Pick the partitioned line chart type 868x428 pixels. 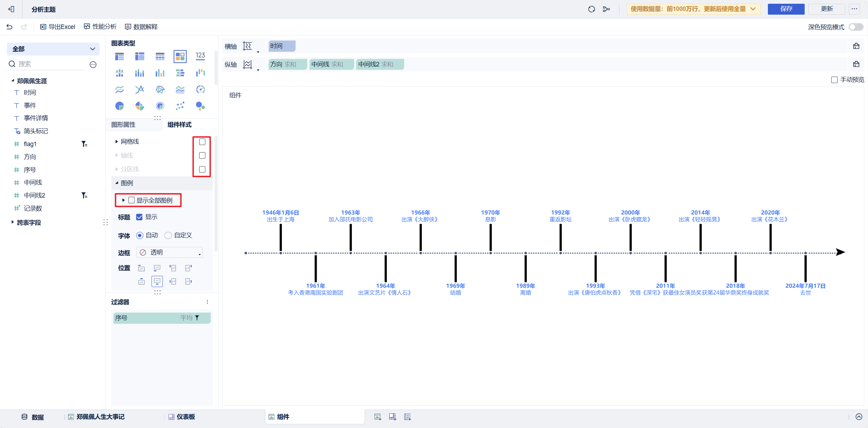click(120, 90)
